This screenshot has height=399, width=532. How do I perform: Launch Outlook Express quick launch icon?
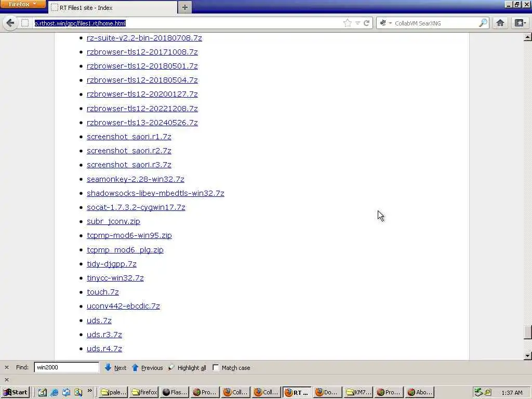pos(66,392)
